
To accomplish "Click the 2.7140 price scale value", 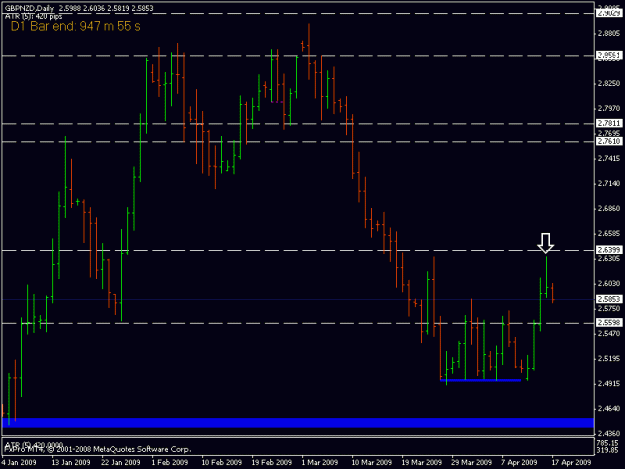I will [609, 183].
